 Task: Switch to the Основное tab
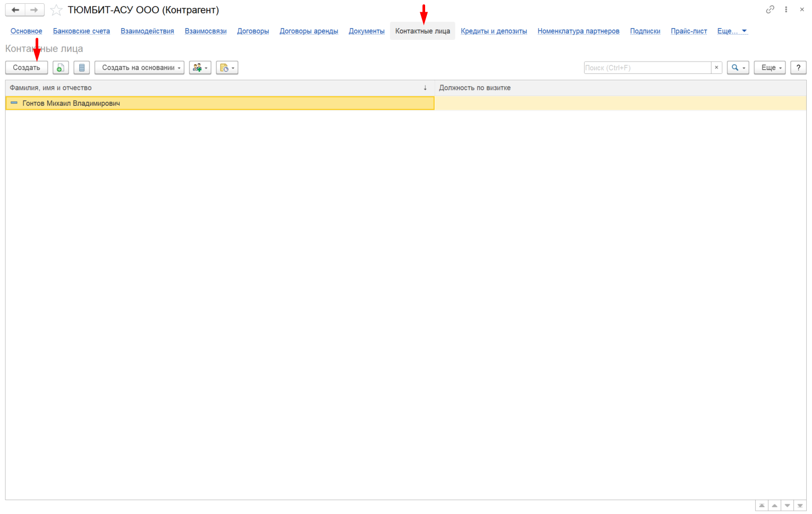point(27,31)
